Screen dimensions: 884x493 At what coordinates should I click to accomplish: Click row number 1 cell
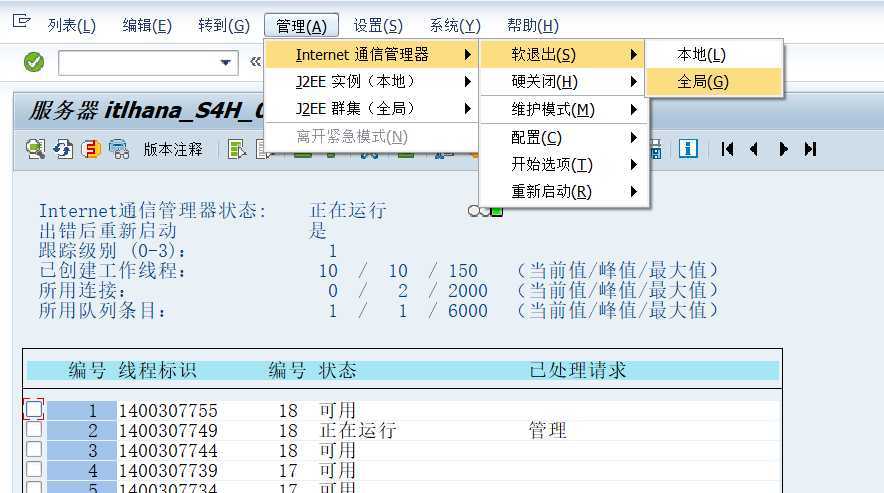(82, 411)
